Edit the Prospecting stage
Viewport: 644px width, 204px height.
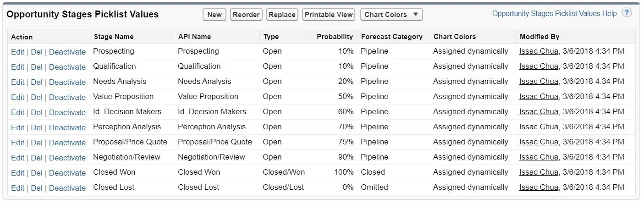coord(17,52)
